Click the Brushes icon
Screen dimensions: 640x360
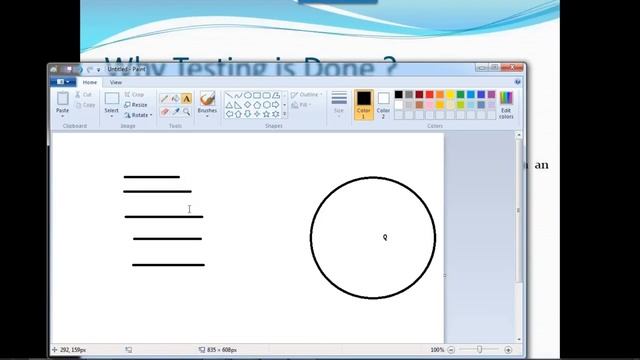tap(207, 99)
